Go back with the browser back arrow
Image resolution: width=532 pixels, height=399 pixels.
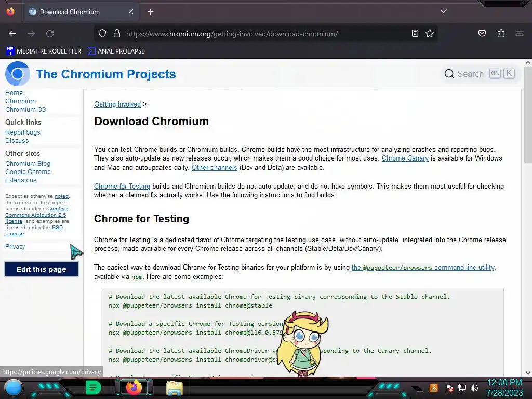click(x=12, y=34)
